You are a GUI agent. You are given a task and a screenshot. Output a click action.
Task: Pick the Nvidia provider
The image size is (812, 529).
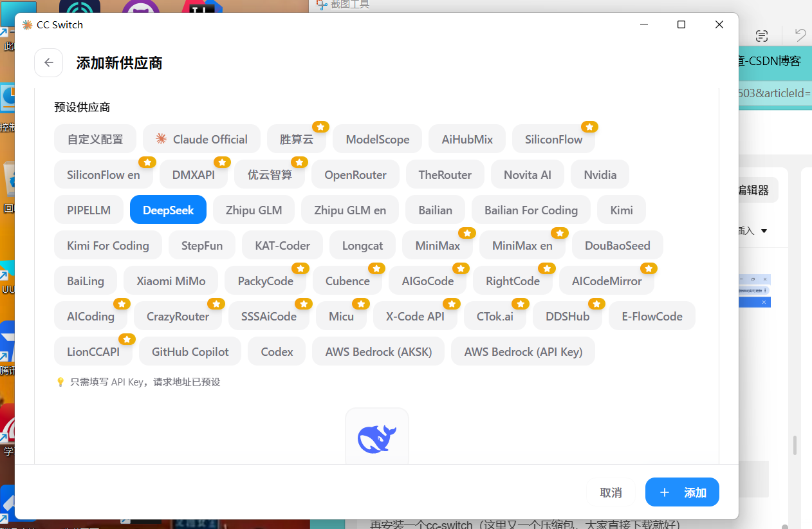(x=600, y=174)
